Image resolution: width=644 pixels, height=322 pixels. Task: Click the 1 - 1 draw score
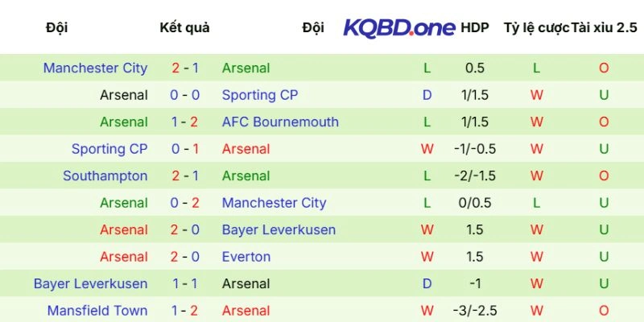[x=185, y=283]
